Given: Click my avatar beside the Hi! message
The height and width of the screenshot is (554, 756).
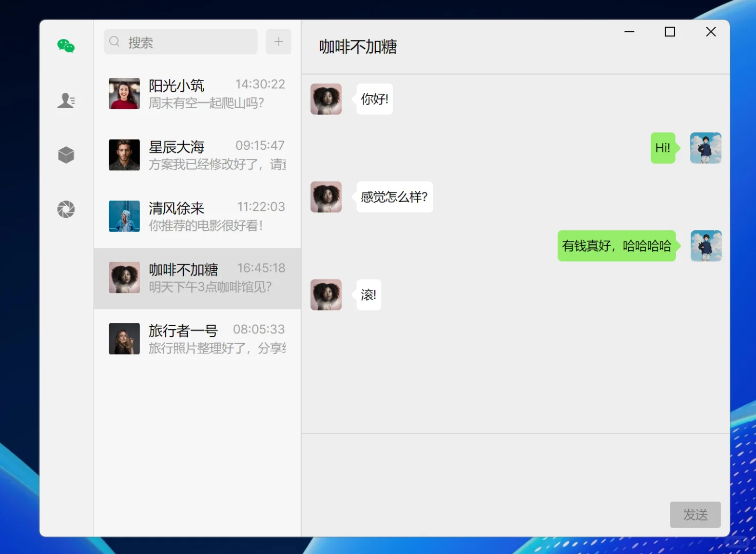Looking at the screenshot, I should point(706,148).
